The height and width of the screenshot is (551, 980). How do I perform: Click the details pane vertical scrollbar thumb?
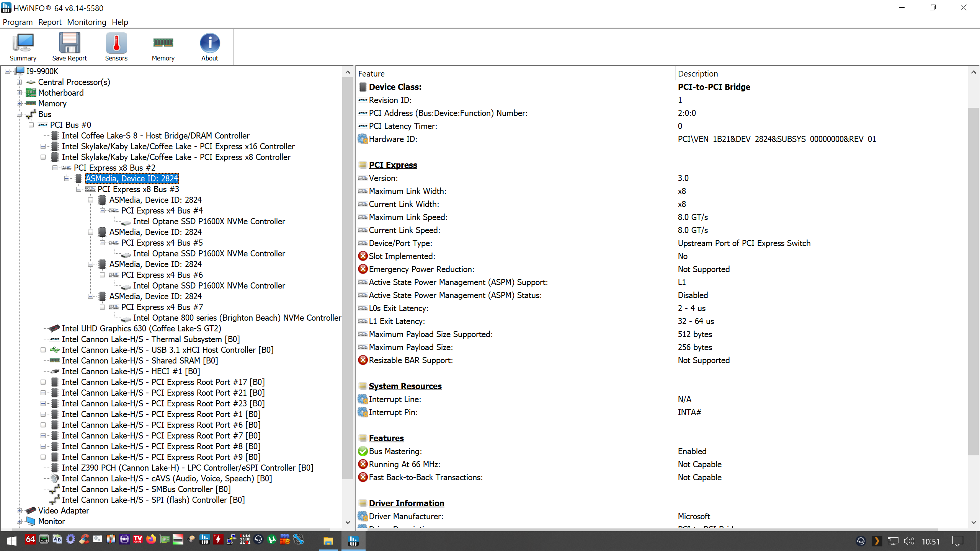tap(973, 281)
